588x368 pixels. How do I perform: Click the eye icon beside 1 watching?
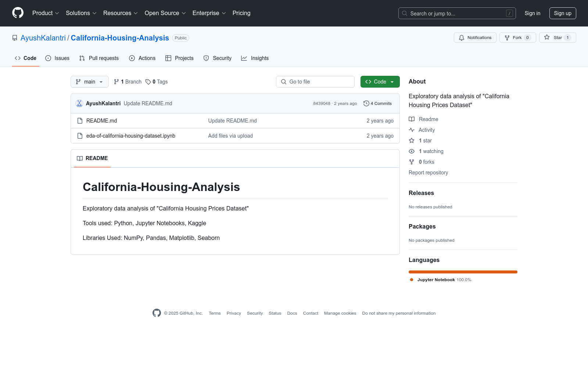point(412,151)
